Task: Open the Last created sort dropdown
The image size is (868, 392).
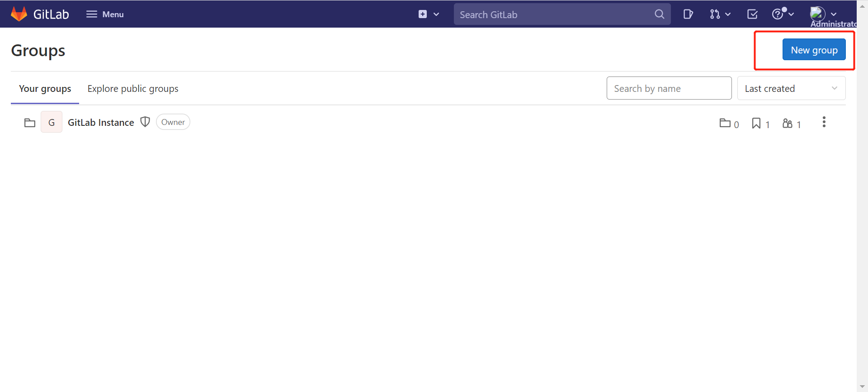Action: [791, 88]
